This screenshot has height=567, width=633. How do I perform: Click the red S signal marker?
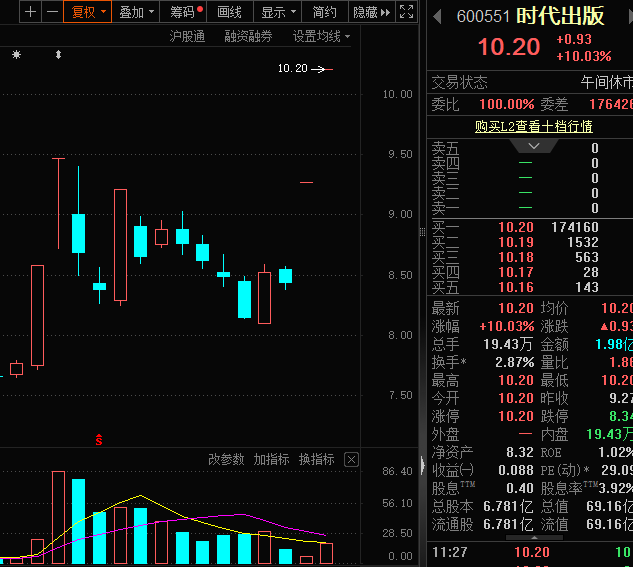99,439
